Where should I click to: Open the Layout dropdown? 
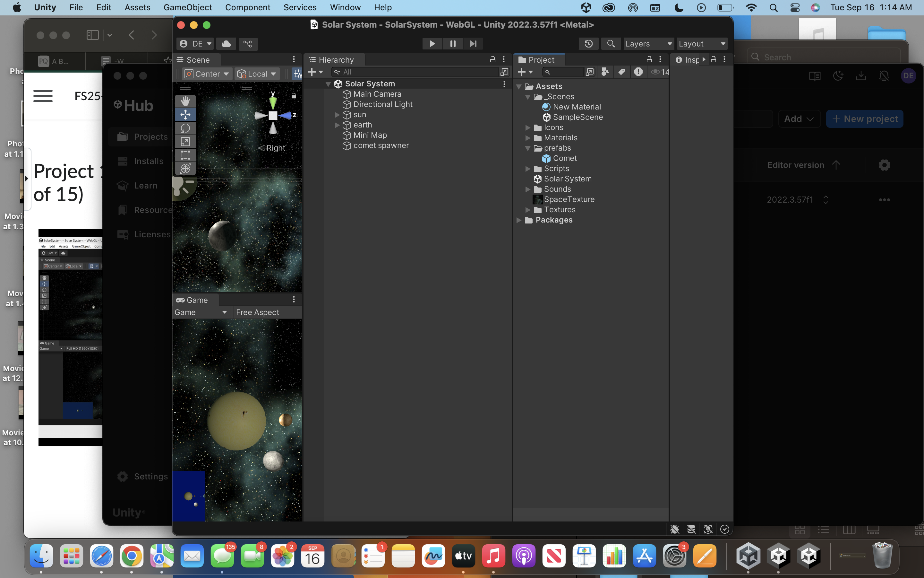[x=702, y=44]
